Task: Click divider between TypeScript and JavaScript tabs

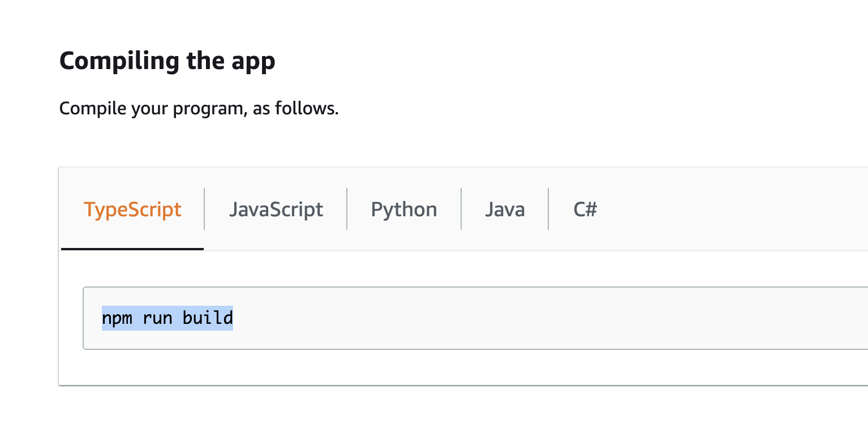Action: point(204,209)
